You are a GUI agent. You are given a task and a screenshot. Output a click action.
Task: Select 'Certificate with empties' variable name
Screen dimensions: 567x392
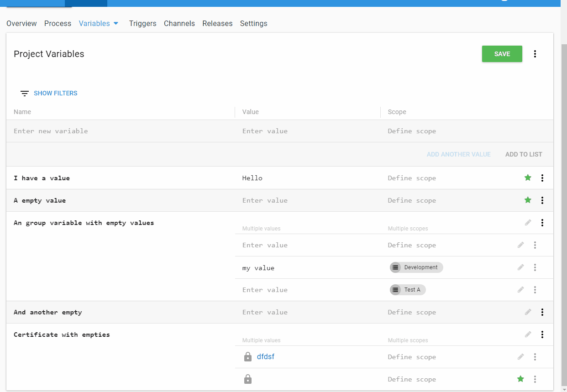[x=62, y=335]
